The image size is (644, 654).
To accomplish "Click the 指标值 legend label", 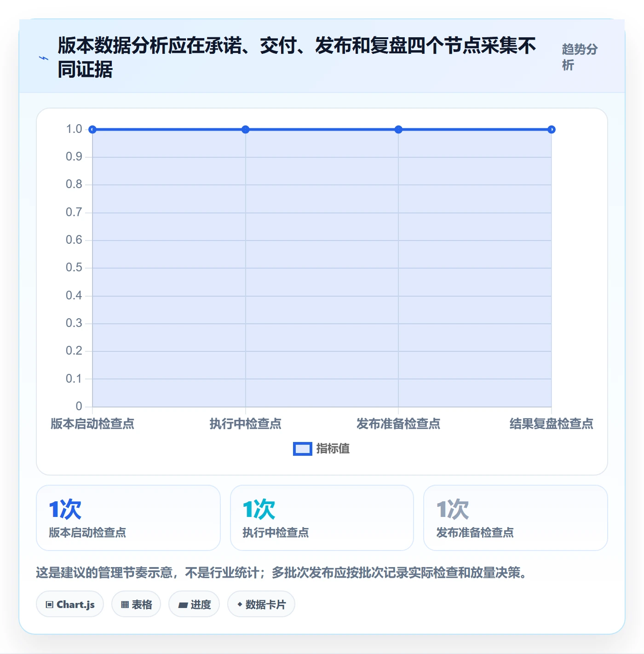I will 333,449.
